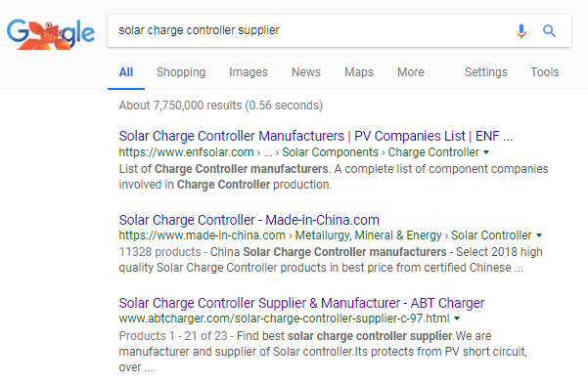Click the voice search microphone icon
The width and height of the screenshot is (588, 384).
pos(521,31)
